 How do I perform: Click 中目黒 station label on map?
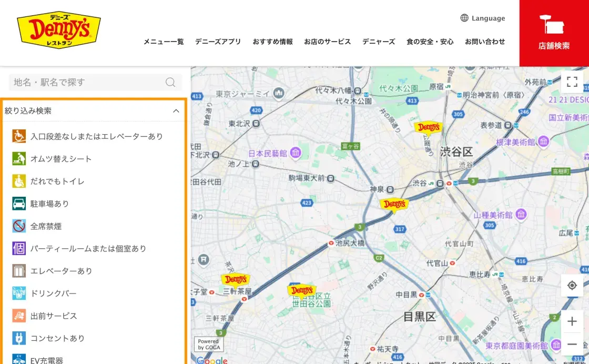(x=406, y=295)
